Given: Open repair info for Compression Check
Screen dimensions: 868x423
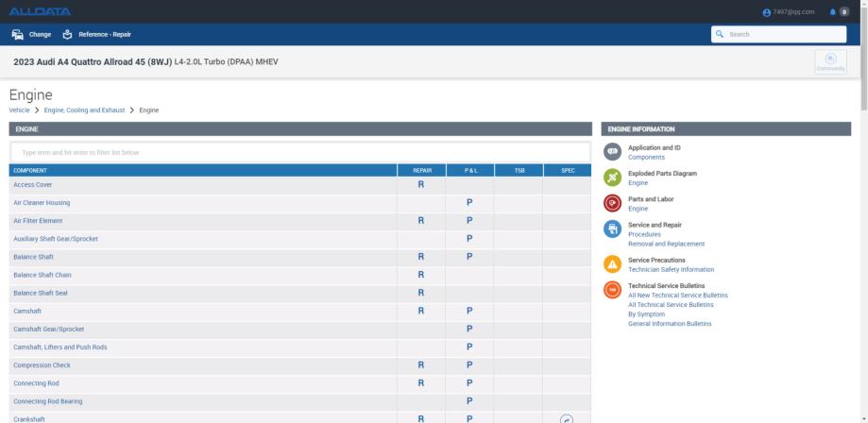Looking at the screenshot, I should coord(420,365).
